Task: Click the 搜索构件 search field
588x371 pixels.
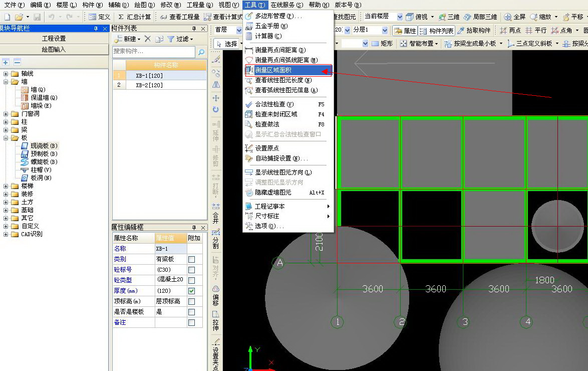Action: [x=154, y=52]
